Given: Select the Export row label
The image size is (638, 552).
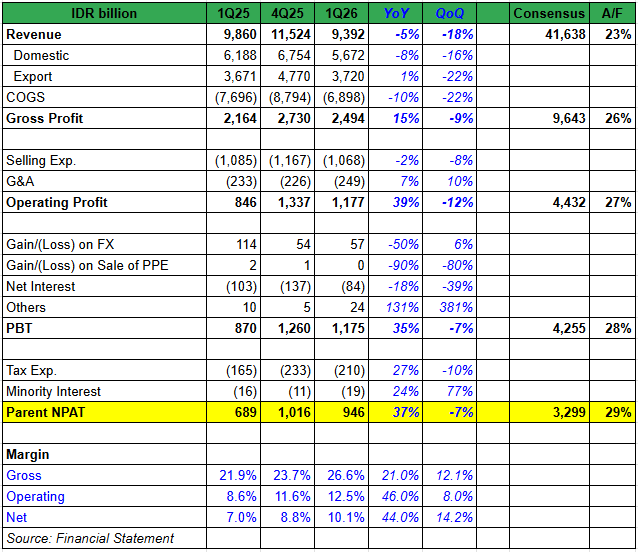Looking at the screenshot, I should (x=35, y=76).
